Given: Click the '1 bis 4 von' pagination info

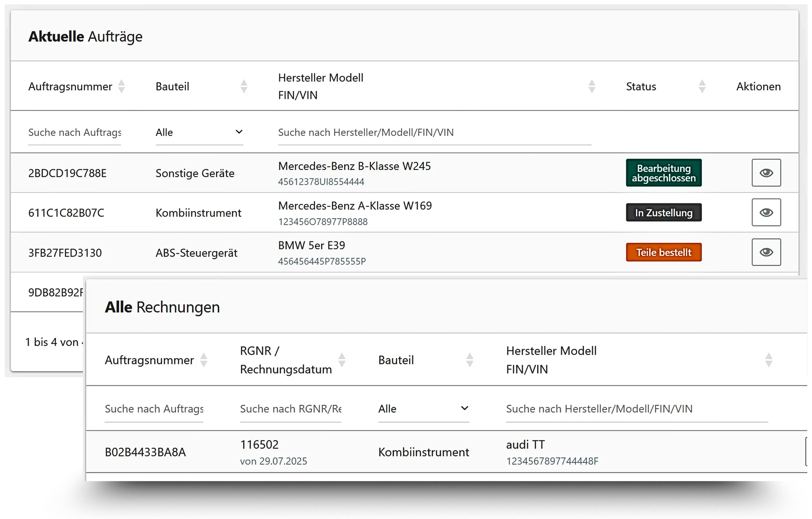Looking at the screenshot, I should (x=54, y=342).
